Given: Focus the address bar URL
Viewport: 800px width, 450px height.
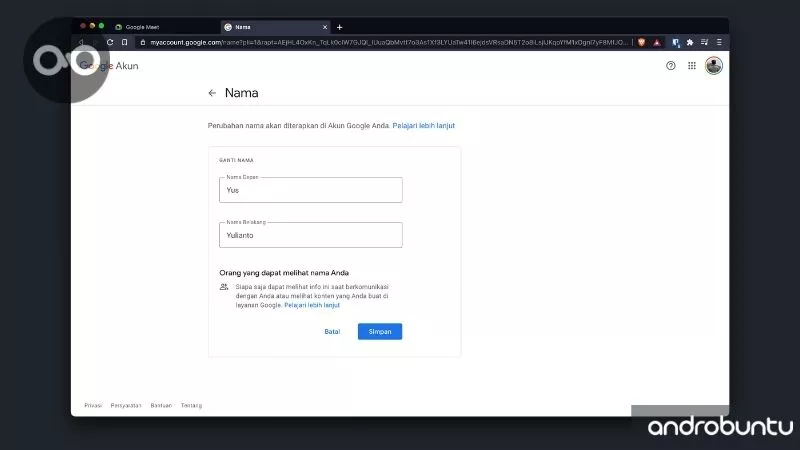Looking at the screenshot, I should [389, 42].
